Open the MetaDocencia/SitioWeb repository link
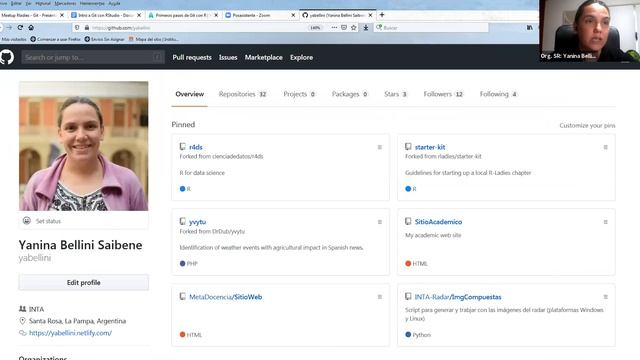This screenshot has width=640, height=360. pos(225,297)
